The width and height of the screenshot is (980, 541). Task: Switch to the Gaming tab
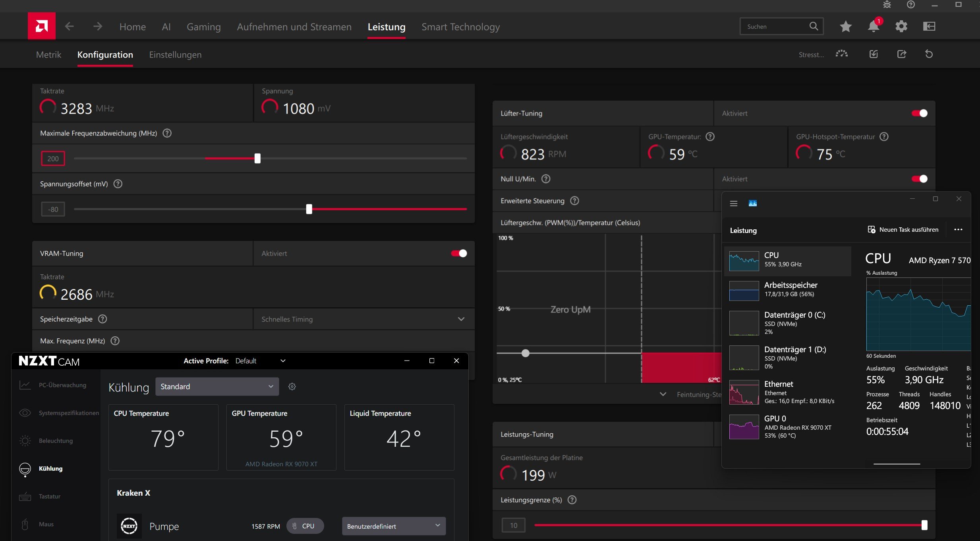pos(203,27)
